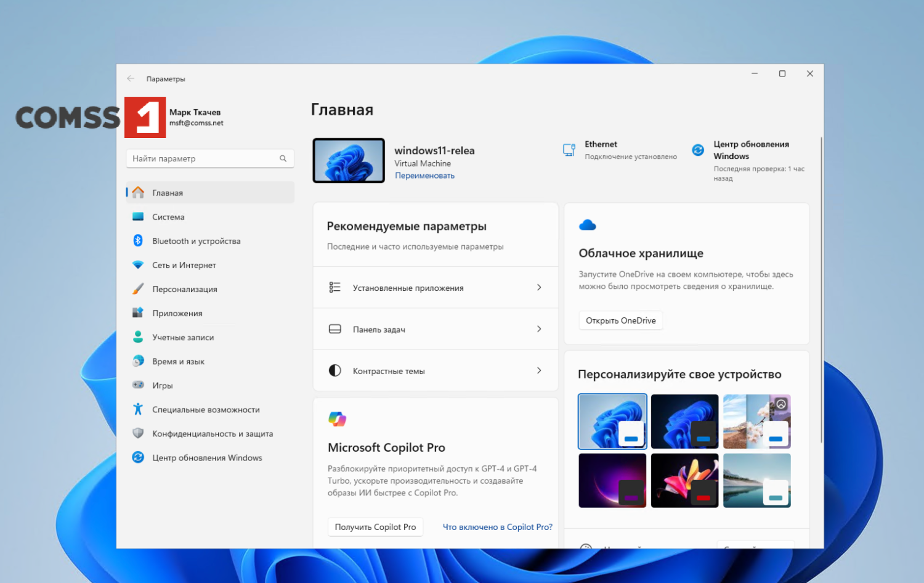This screenshot has height=583, width=924.
Task: Click the device wallpaper preview thumbnail
Action: [x=349, y=160]
